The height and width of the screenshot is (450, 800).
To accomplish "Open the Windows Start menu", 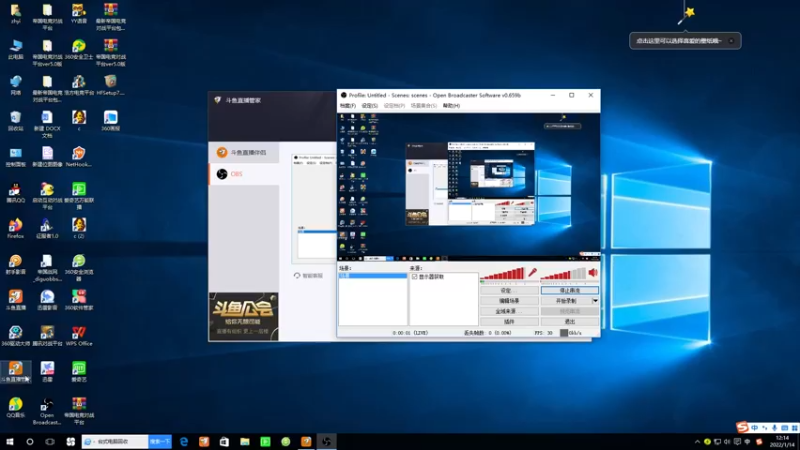I will pyautogui.click(x=10, y=442).
